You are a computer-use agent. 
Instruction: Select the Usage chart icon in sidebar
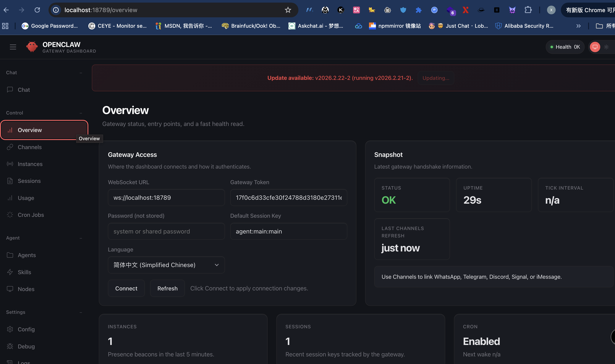(x=10, y=198)
